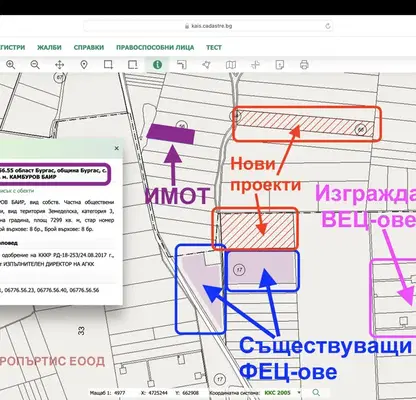This screenshot has width=416, height=400.
Task: Print the map using printer icon
Action: [304, 65]
